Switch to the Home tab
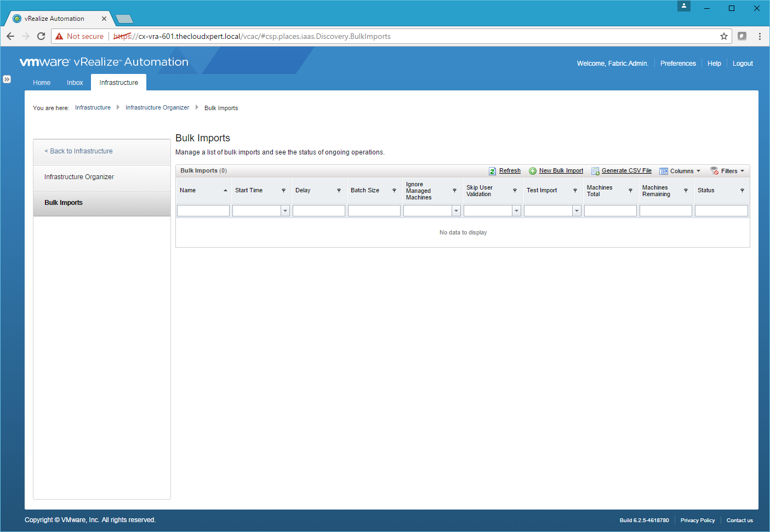This screenshot has width=770, height=532. [42, 83]
